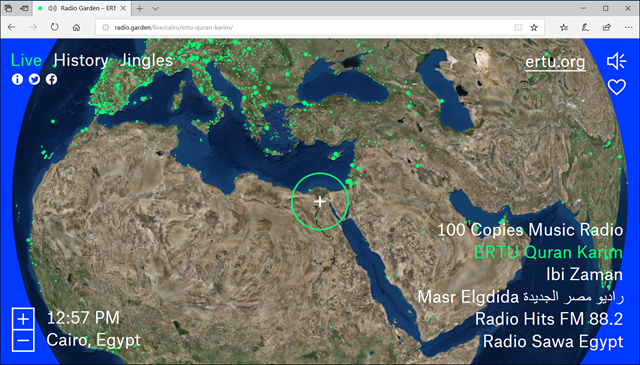Play 100 Copies Music Radio
Viewport: 640px width, 365px height.
530,230
